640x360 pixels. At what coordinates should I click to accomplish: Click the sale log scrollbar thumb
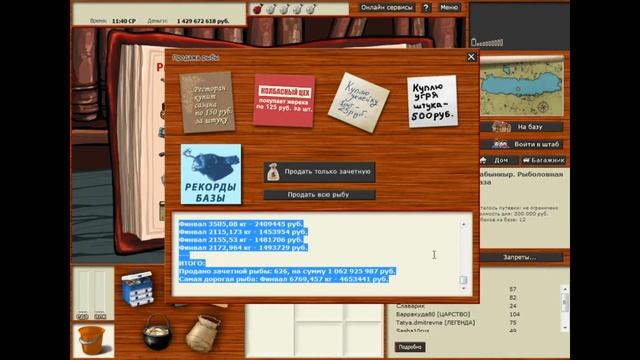coord(463,280)
